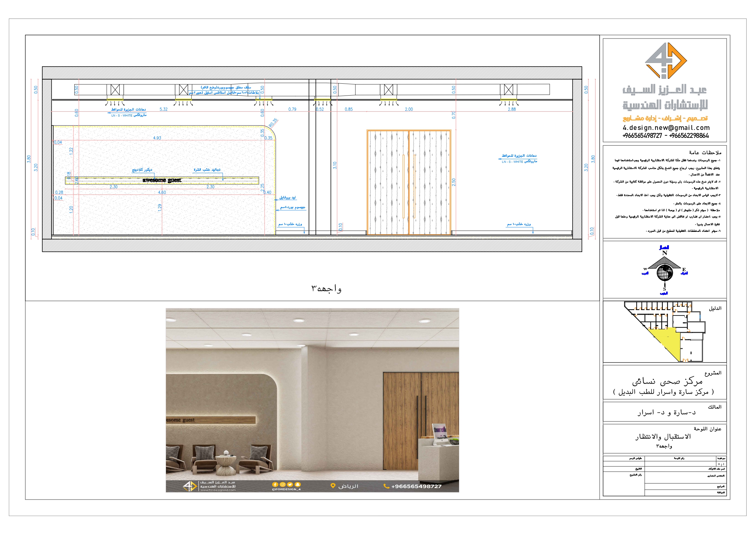Viewport: 756px width, 534px height.
Task: Click the R0.35 radius dimension label
Action: pyautogui.click(x=273, y=123)
